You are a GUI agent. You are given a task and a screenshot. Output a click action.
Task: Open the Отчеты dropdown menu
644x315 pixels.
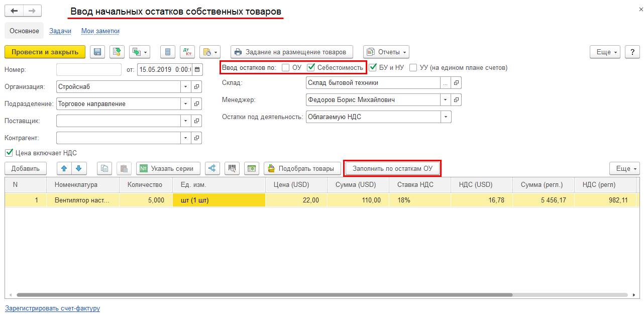point(386,52)
